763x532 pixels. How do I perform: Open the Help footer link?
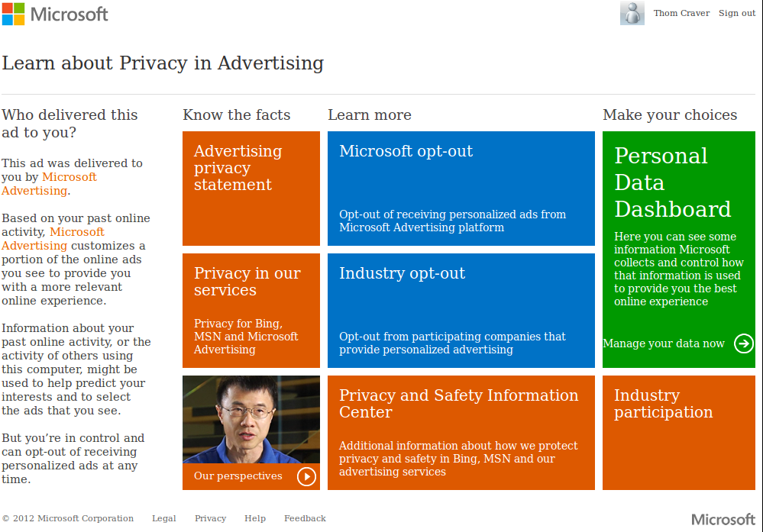(x=255, y=518)
